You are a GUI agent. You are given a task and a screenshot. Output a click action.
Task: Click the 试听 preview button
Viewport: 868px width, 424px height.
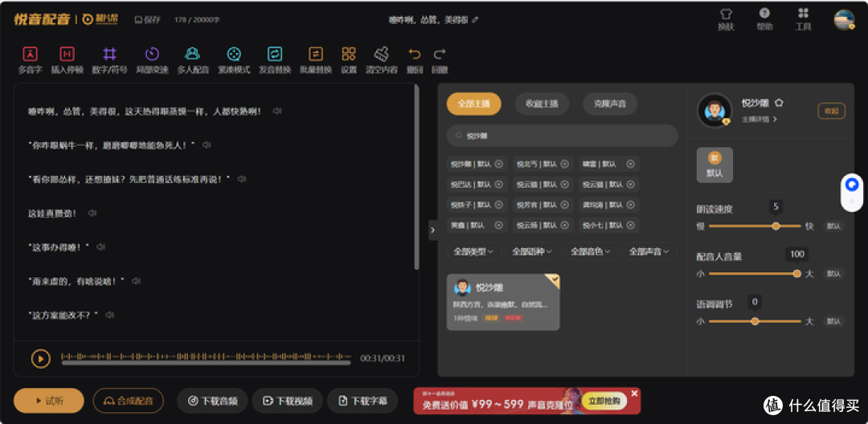point(49,401)
